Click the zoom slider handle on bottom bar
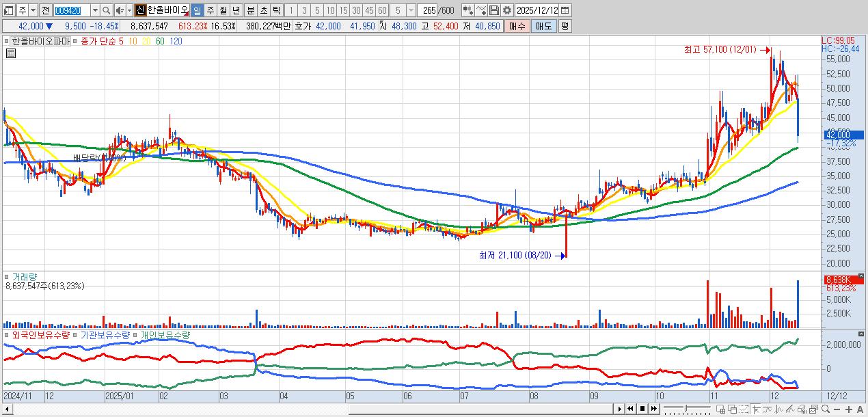The width and height of the screenshot is (868, 417). coord(686,409)
